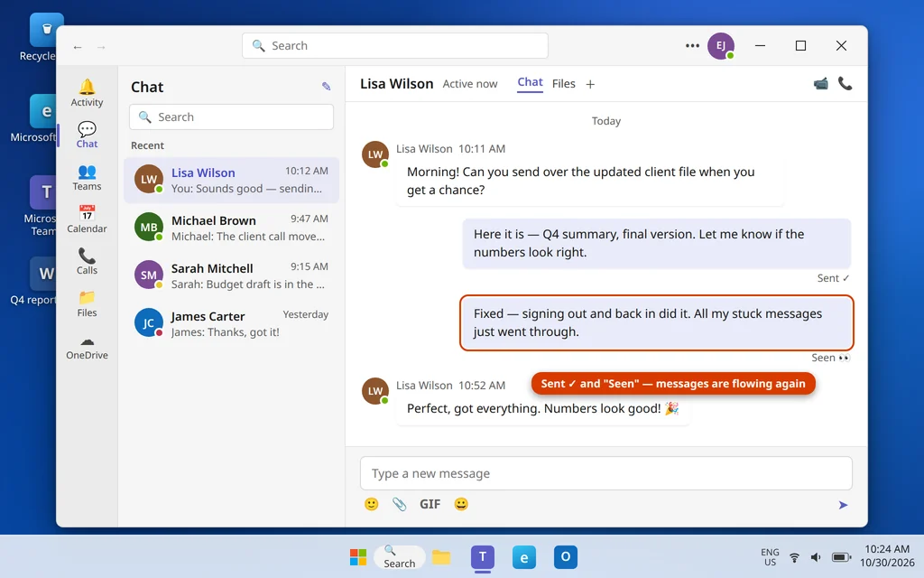Open taskbar Search
This screenshot has height=578, width=924.
(399, 556)
